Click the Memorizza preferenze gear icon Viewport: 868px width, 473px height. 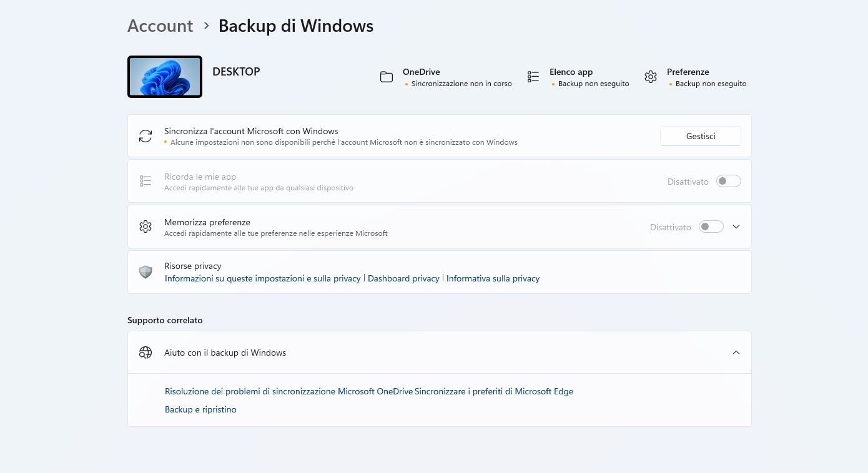pyautogui.click(x=145, y=227)
